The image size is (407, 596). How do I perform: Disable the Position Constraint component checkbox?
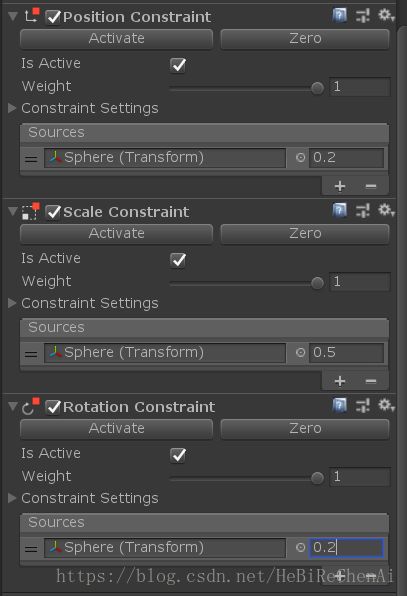pos(53,17)
